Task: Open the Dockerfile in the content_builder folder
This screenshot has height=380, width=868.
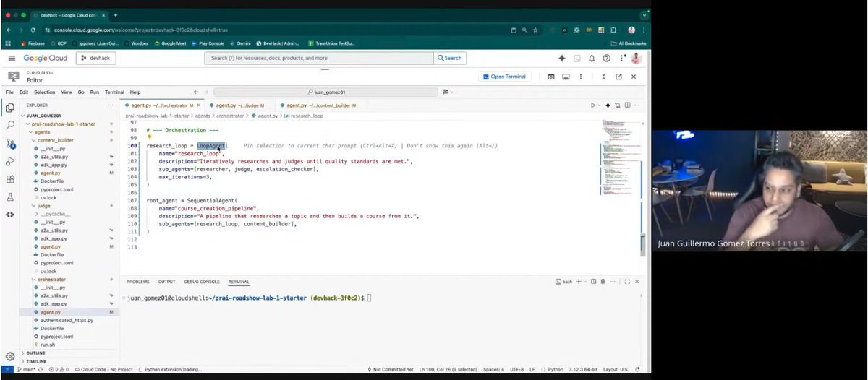Action: point(52,181)
